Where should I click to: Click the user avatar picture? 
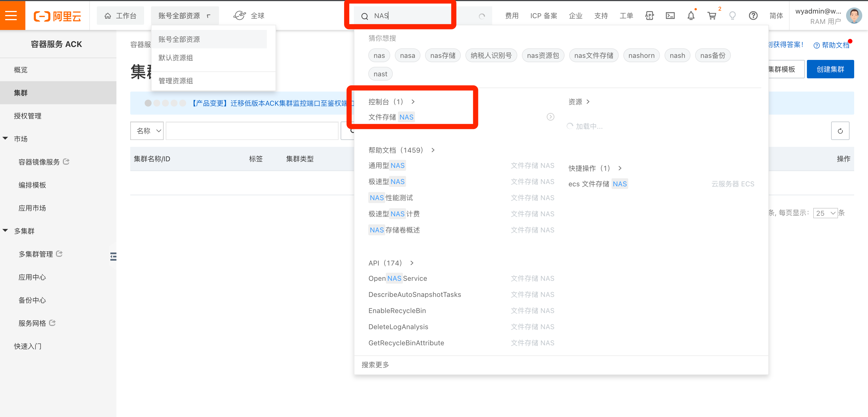coord(854,16)
